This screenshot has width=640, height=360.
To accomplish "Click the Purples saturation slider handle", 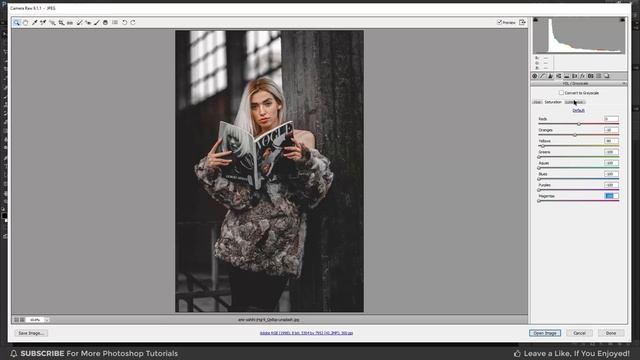I will pos(539,190).
